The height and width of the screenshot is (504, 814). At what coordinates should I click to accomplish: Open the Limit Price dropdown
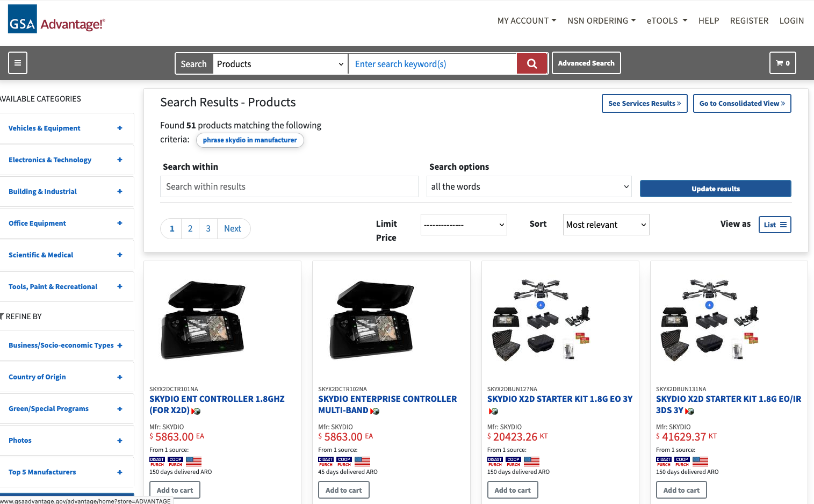(463, 225)
